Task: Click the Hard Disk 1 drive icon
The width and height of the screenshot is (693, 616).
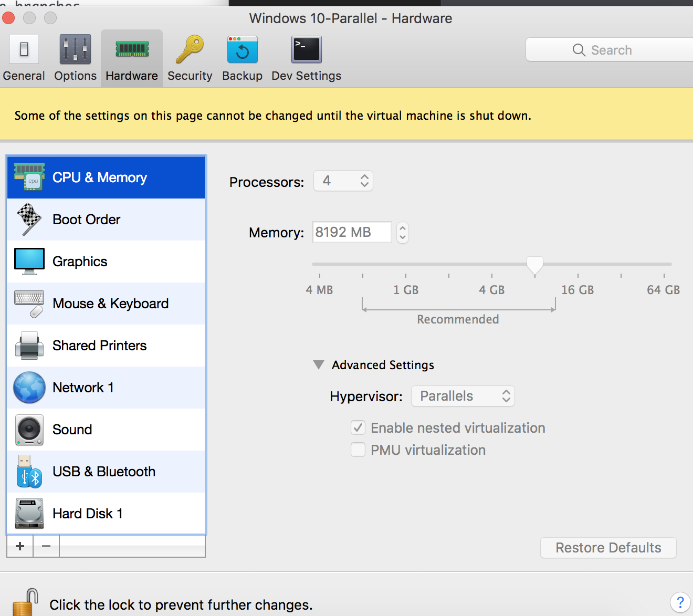Action: tap(29, 514)
